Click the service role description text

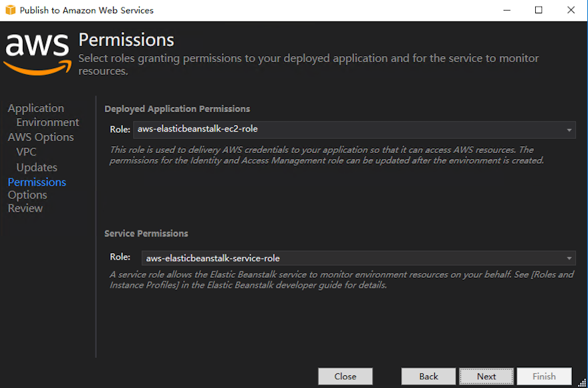pos(341,280)
